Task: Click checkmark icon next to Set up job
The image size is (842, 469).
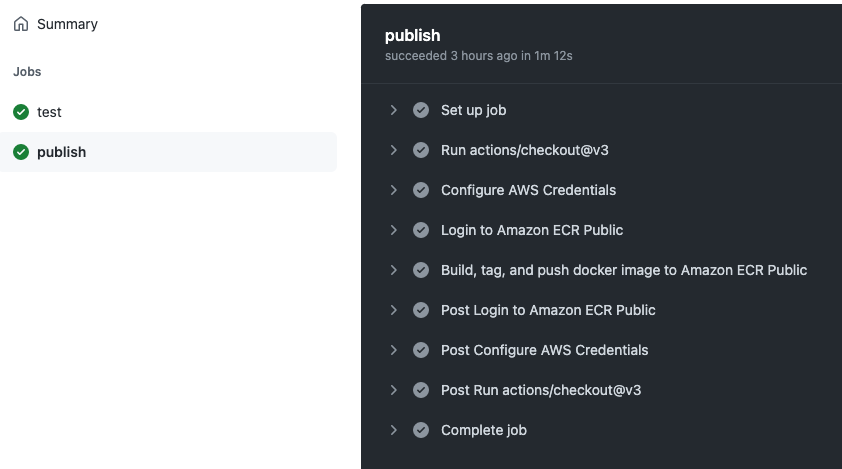Action: click(x=421, y=110)
